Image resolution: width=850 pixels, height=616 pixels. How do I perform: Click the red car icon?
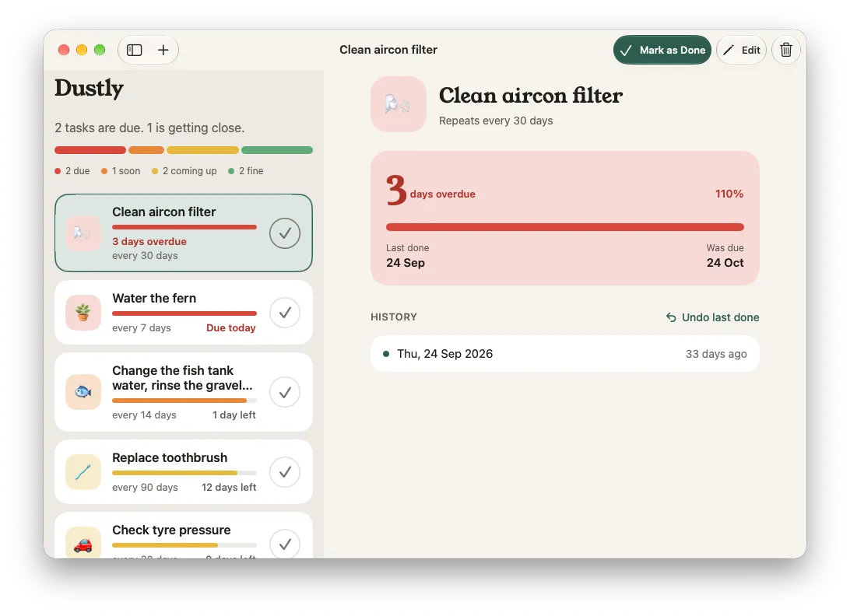83,544
